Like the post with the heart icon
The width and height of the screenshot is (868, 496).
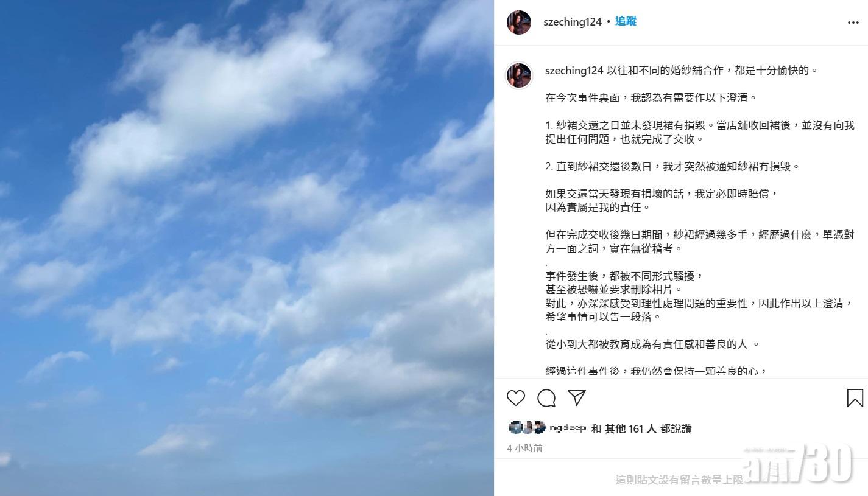pyautogui.click(x=516, y=398)
